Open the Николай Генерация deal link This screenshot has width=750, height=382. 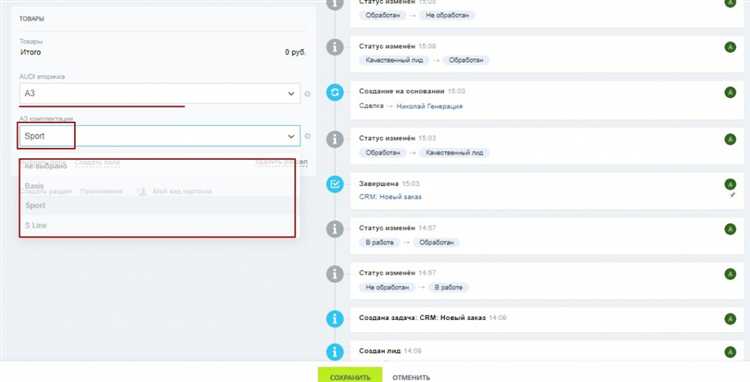430,107
